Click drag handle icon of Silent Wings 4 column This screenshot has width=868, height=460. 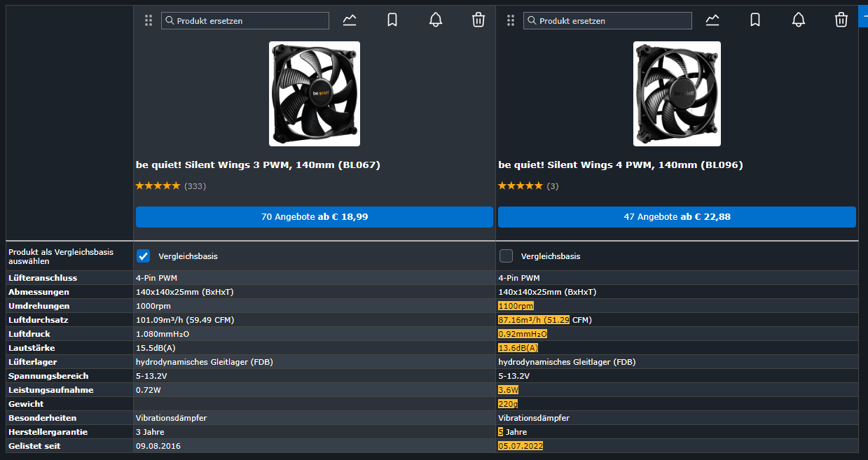click(511, 20)
